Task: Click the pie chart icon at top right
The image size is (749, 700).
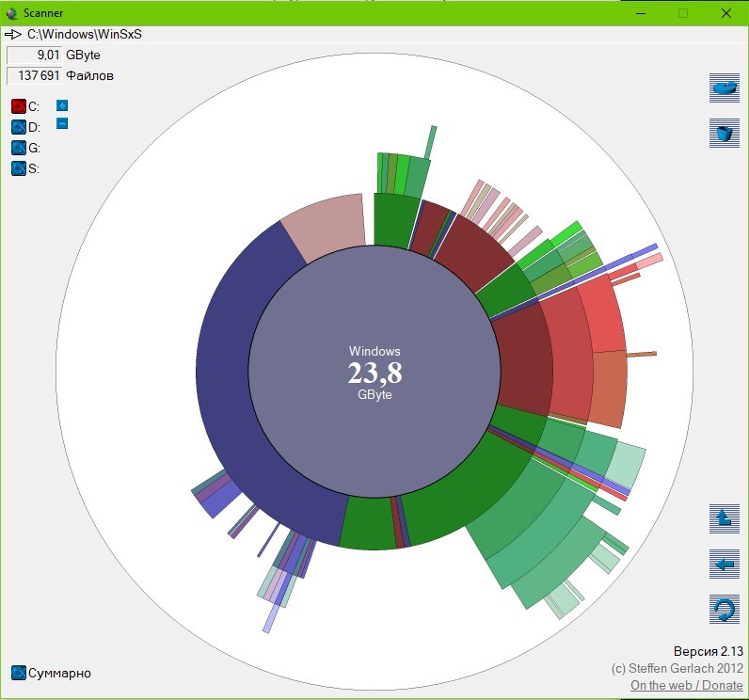Action: 724,87
